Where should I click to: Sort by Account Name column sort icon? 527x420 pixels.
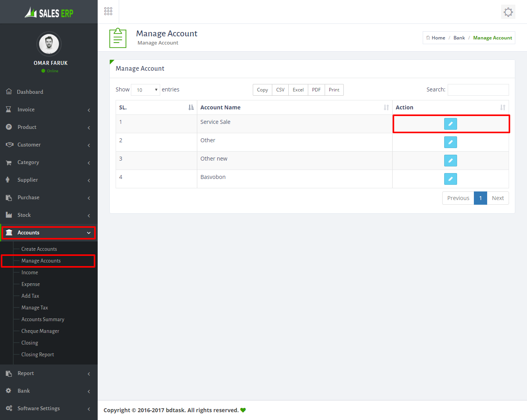click(386, 107)
